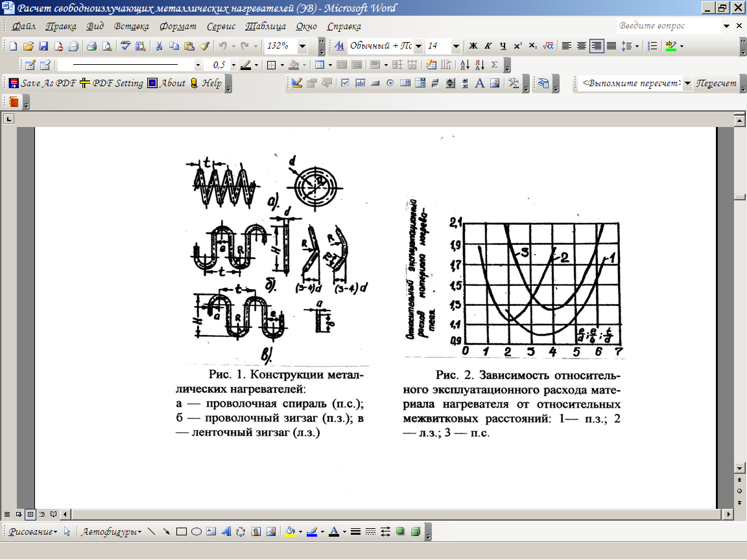Save the document with floppy icon
This screenshot has width=747, height=560.
pos(43,46)
